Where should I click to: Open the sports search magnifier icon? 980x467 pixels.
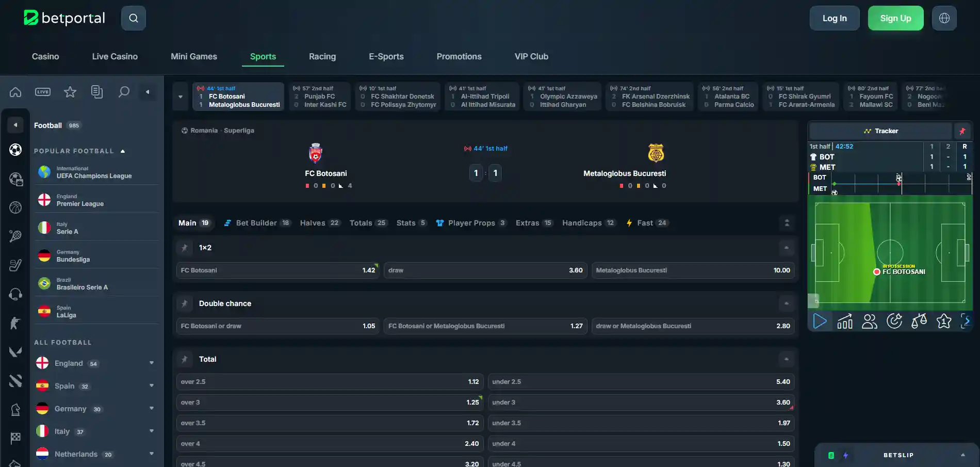tap(124, 92)
